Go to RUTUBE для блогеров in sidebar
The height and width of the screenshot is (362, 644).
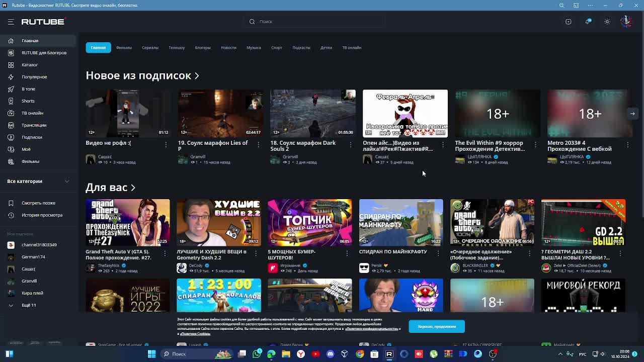pos(38,53)
